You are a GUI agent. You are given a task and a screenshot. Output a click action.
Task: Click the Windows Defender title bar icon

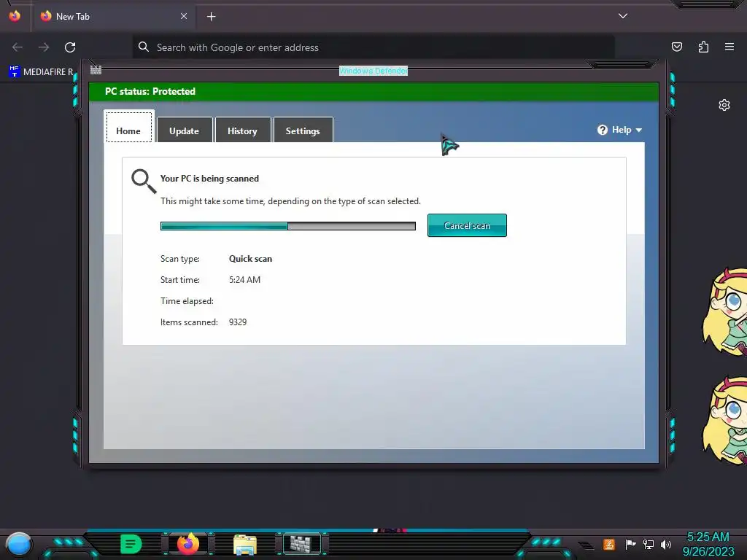click(96, 70)
